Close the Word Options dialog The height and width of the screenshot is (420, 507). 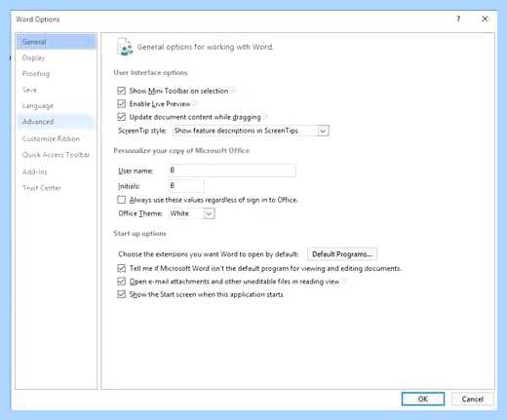485,19
